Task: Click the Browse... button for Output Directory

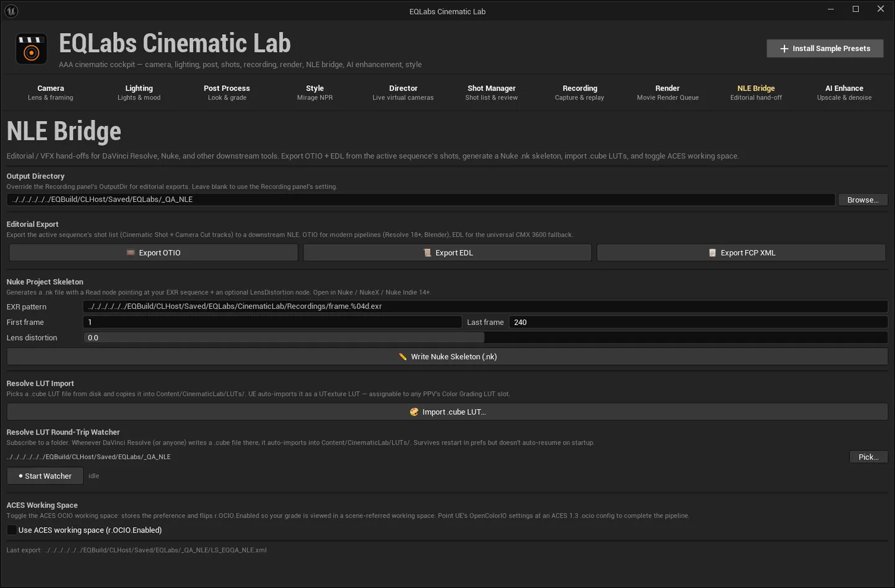Action: click(863, 200)
